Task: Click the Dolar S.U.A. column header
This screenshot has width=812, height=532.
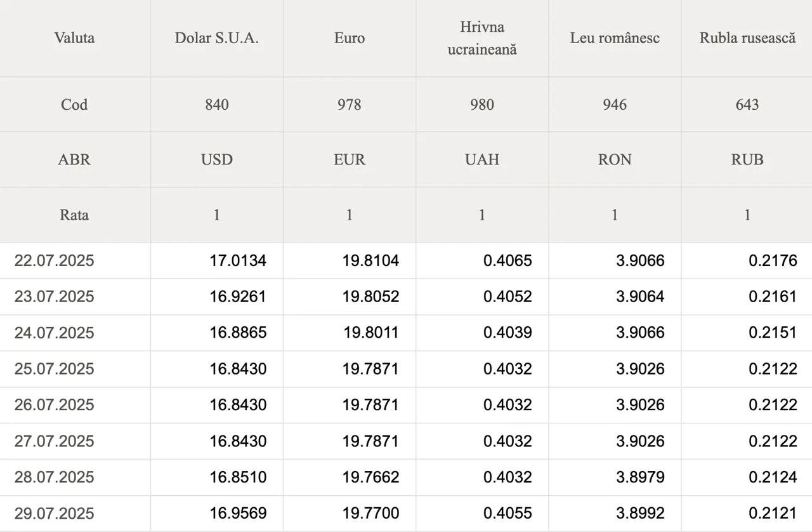Action: (x=217, y=38)
